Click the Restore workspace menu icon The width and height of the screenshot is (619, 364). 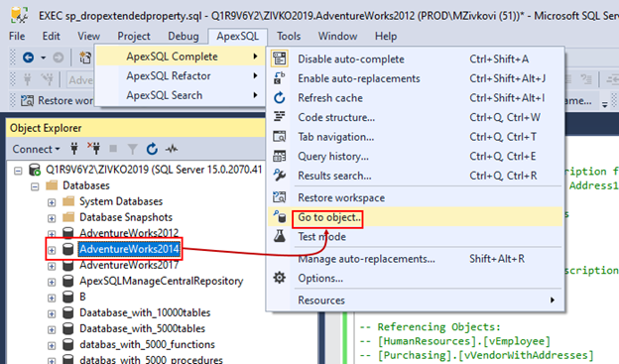click(x=280, y=197)
